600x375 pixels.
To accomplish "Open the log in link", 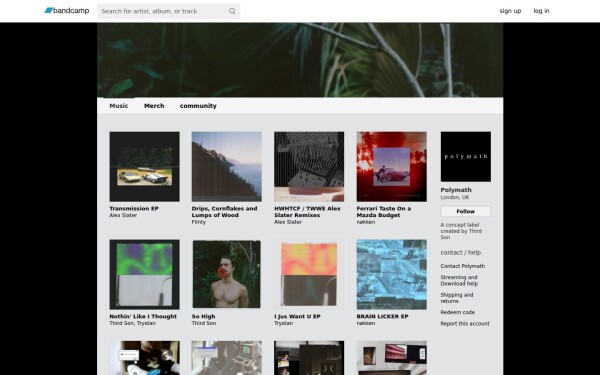I will tap(541, 11).
